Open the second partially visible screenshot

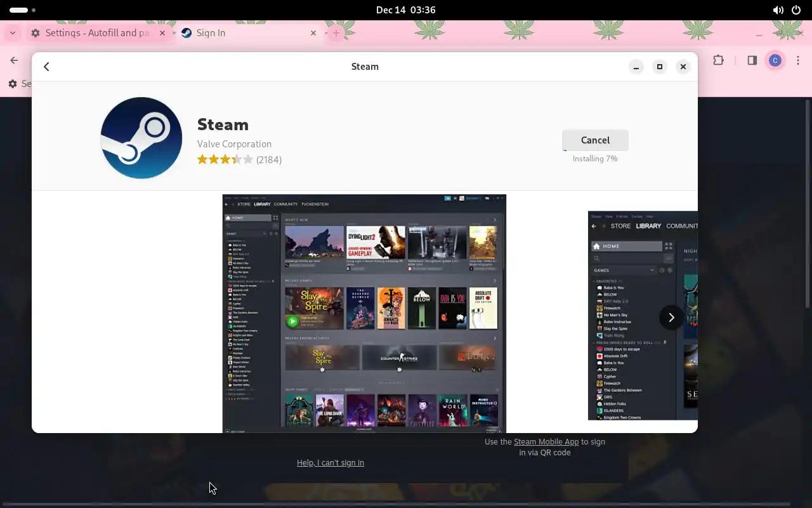click(x=643, y=316)
